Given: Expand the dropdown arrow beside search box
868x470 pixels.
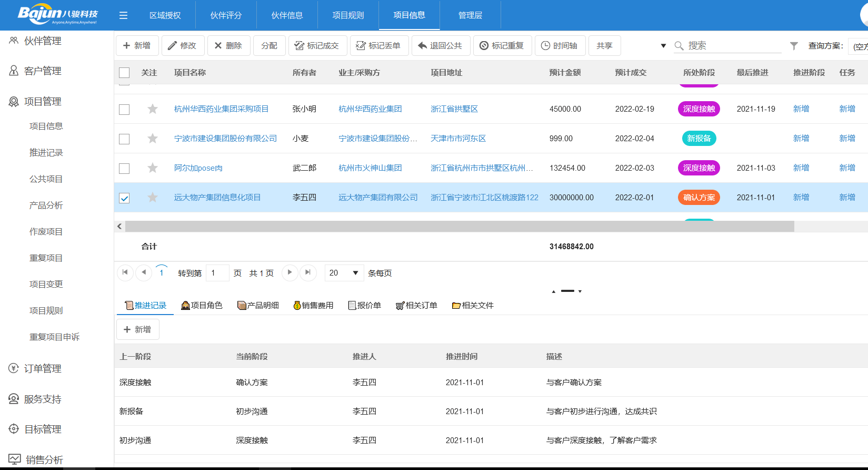Looking at the screenshot, I should pos(663,46).
